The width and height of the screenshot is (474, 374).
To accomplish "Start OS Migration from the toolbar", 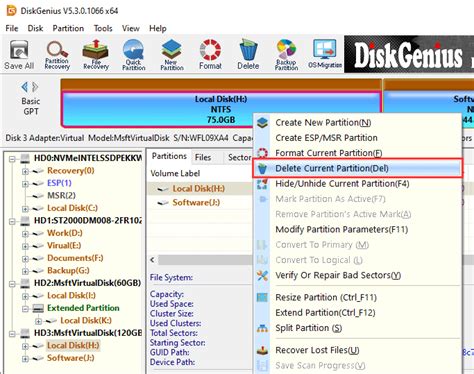I will pos(325,54).
